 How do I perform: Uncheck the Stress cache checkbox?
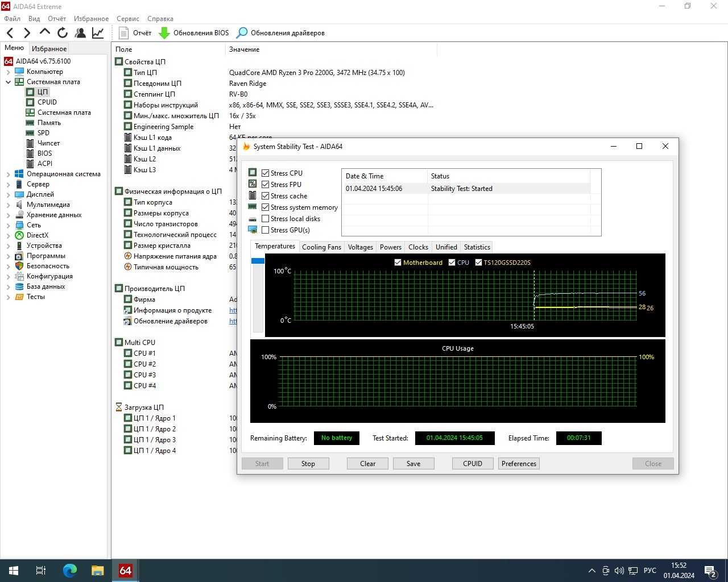pos(265,196)
